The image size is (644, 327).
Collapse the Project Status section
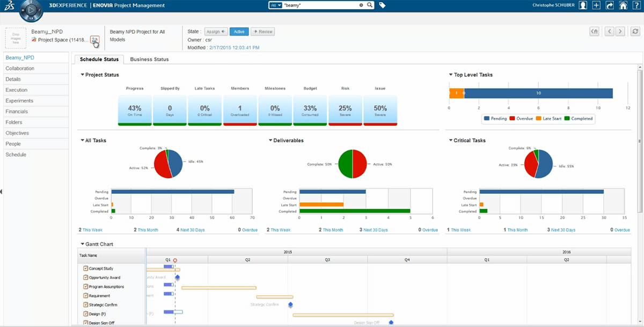83,75
